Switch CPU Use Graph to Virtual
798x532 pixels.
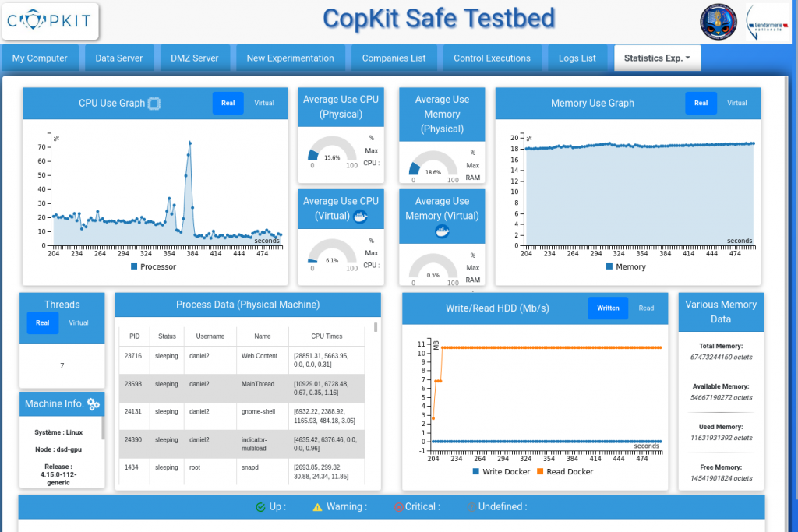click(x=264, y=104)
